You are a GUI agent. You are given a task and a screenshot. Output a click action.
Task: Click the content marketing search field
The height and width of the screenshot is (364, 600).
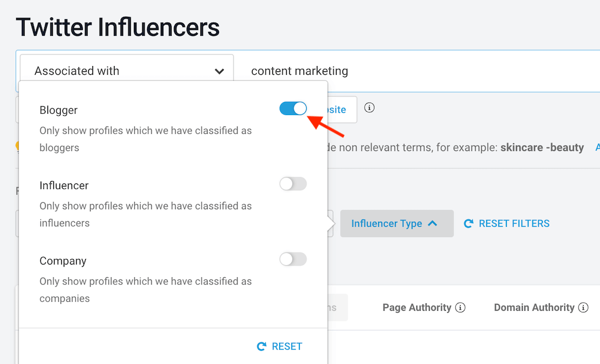299,70
